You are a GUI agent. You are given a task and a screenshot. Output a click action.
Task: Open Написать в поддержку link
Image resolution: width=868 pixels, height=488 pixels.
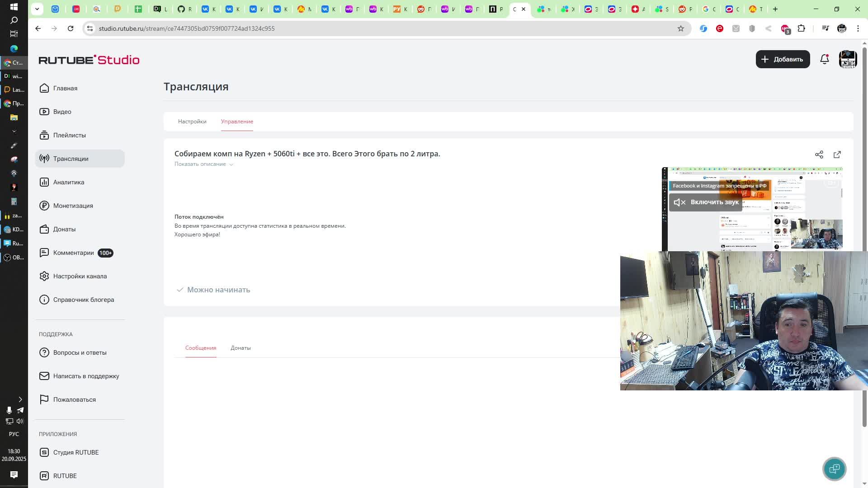86,376
